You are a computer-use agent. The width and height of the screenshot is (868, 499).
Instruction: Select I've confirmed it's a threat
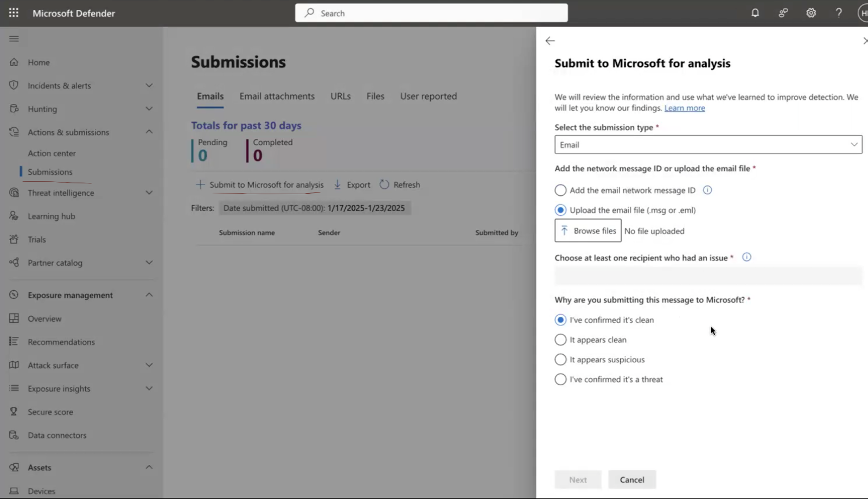[x=560, y=379]
